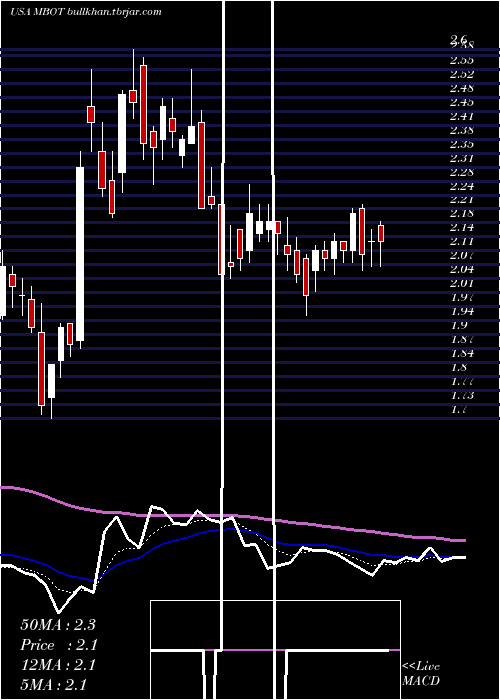Click the 2.14 price axis label
The width and height of the screenshot is (500, 700).
pyautogui.click(x=462, y=228)
